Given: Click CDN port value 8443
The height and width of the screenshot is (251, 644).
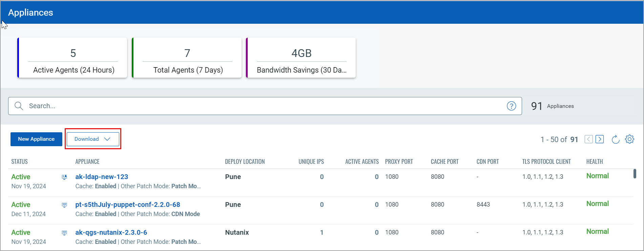Looking at the screenshot, I should [483, 205].
